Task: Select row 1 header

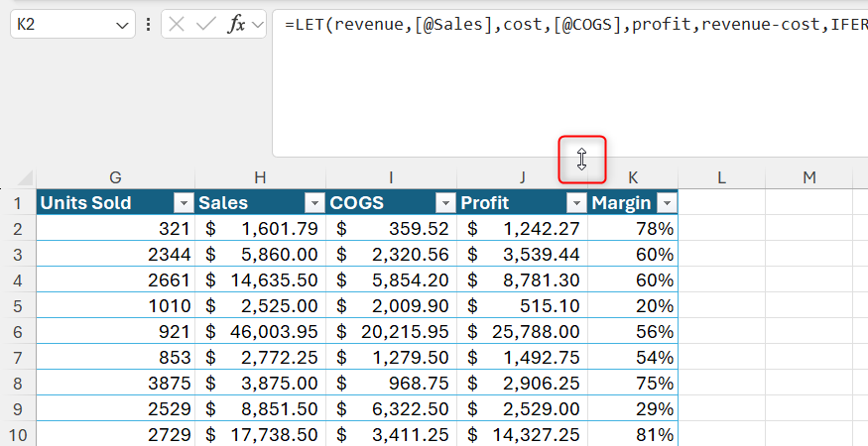Action: [18, 203]
